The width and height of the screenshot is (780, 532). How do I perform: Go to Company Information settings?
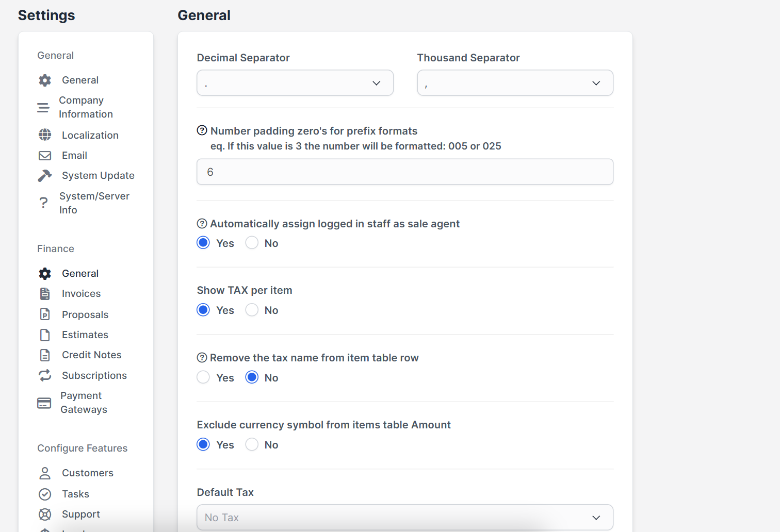tap(86, 107)
